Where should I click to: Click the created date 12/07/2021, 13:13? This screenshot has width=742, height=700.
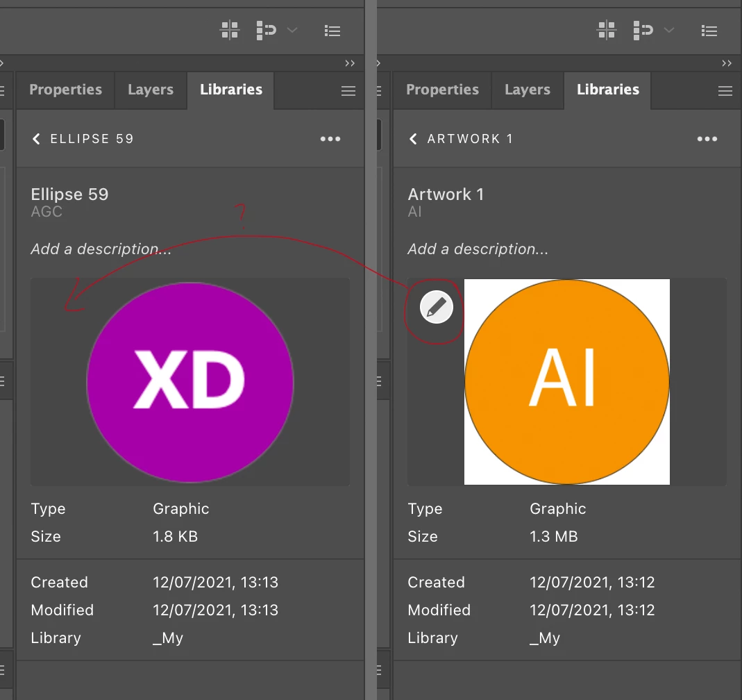tap(215, 582)
